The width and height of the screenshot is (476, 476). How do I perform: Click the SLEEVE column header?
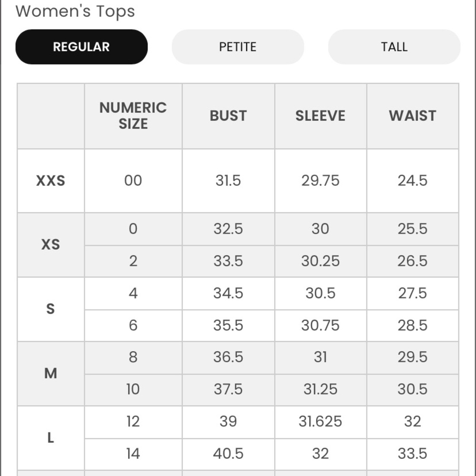click(320, 116)
